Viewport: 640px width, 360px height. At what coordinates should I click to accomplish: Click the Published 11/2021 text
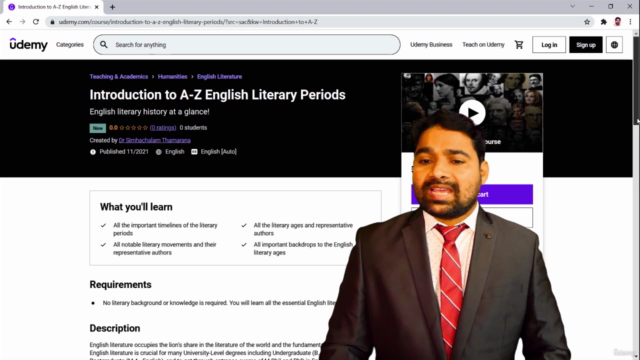point(124,151)
